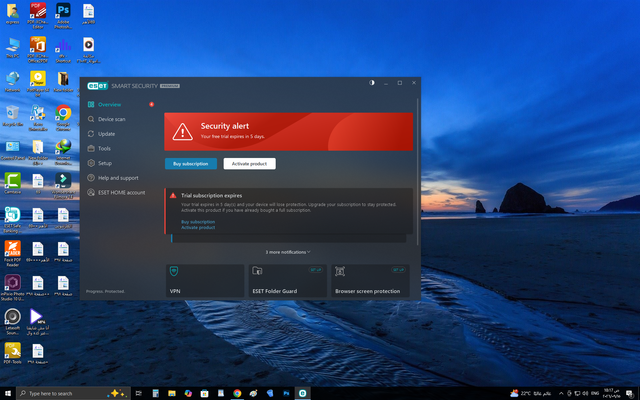Select the PotPlayer 64 bit desktop icon
The height and width of the screenshot is (400, 640).
click(38, 83)
